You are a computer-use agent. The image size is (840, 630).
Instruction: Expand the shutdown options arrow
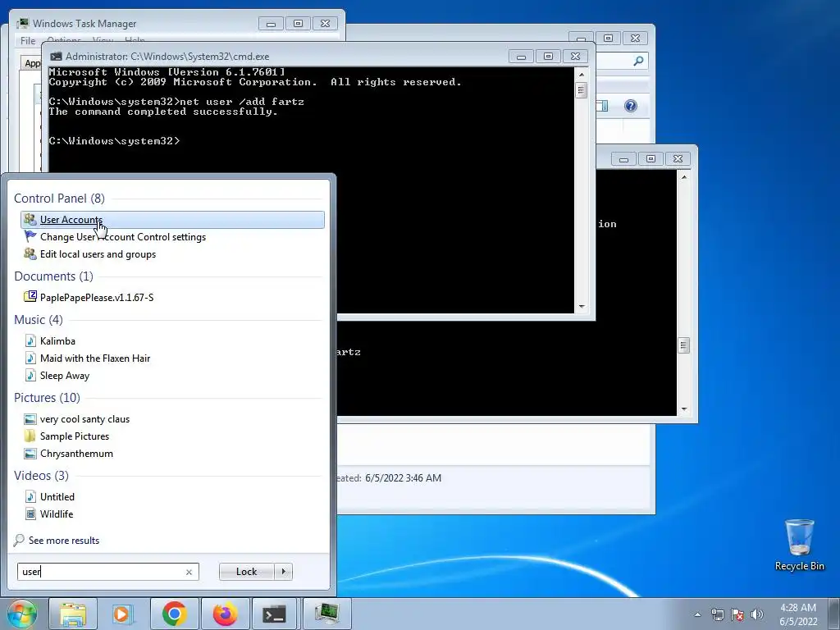tap(283, 572)
